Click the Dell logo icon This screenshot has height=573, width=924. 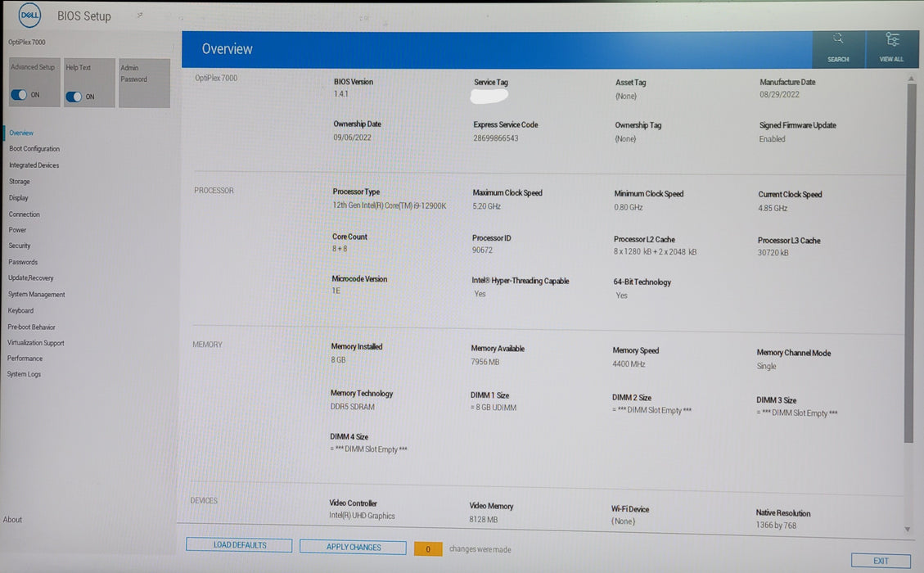coord(29,16)
